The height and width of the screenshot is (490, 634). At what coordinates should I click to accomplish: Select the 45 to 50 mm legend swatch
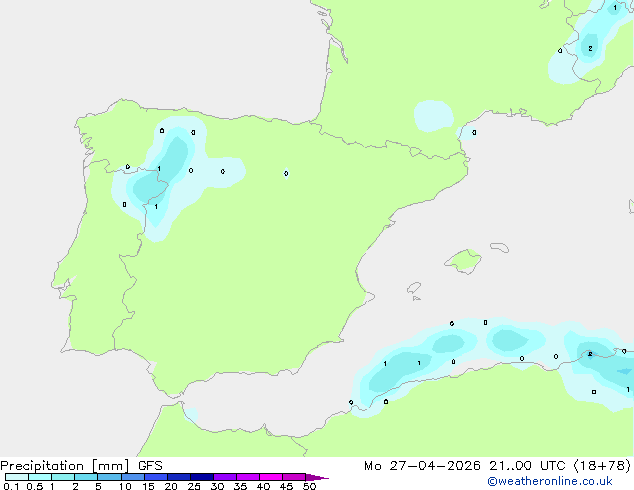294,477
